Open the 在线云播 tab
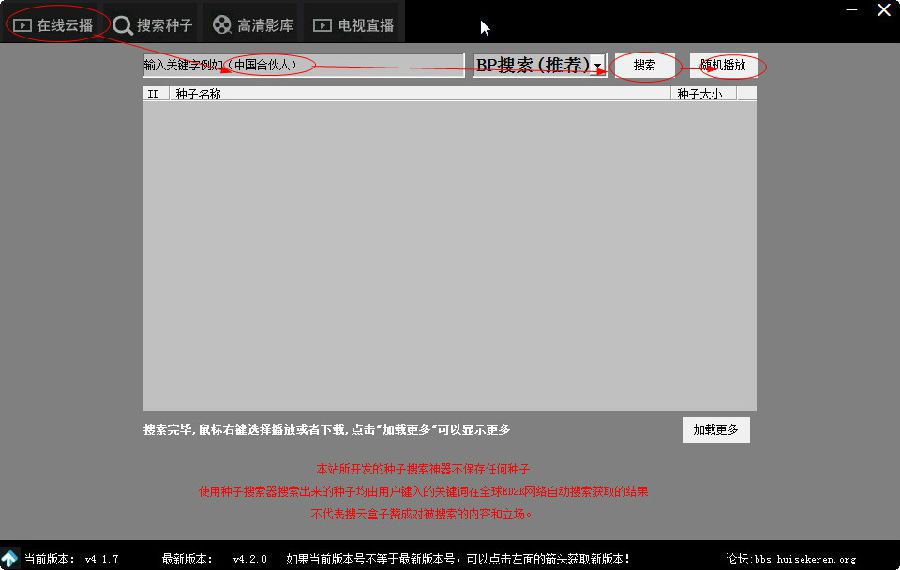 point(53,25)
